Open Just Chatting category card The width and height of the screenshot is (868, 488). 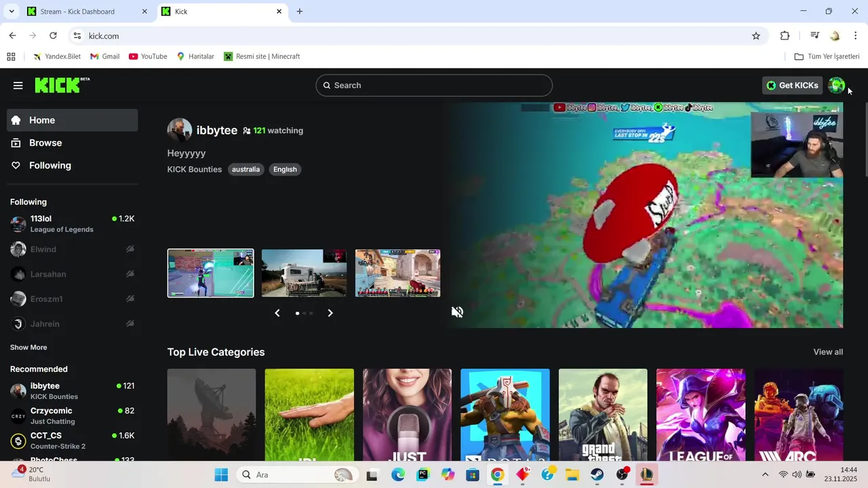point(407,415)
